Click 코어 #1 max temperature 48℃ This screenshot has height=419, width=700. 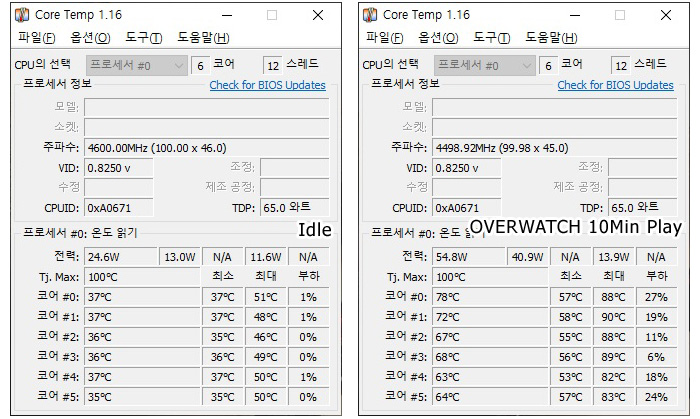click(x=266, y=317)
